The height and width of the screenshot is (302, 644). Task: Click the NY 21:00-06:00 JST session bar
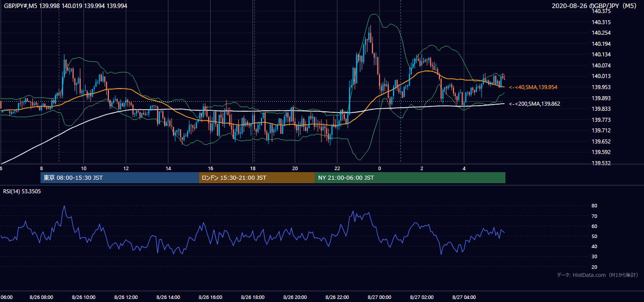pyautogui.click(x=410, y=178)
